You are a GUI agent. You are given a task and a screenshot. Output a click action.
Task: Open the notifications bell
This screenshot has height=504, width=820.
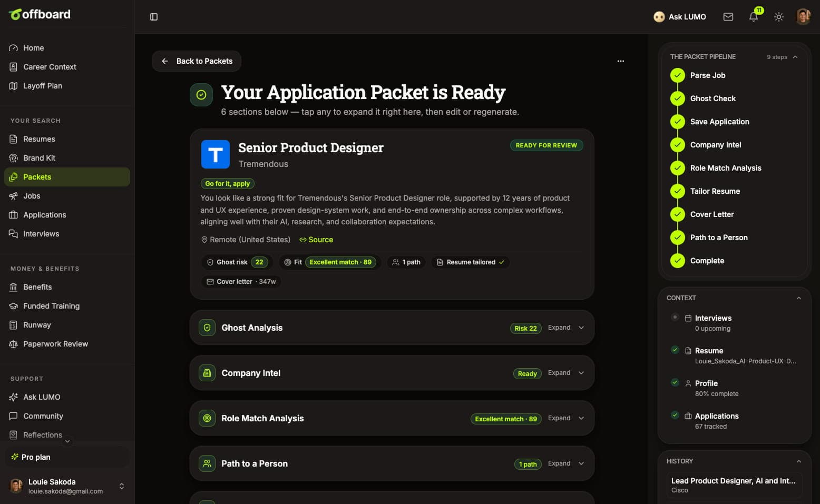pos(754,17)
